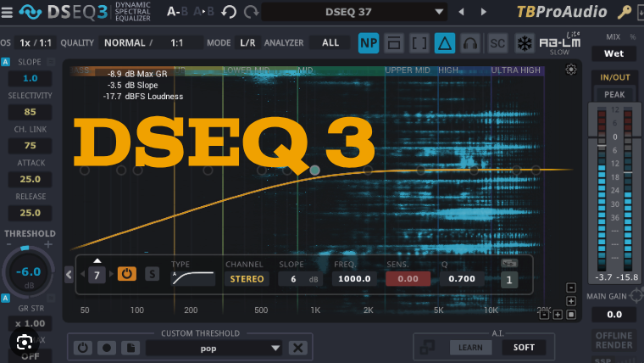Select the highlighted filter node on curve

pos(314,170)
